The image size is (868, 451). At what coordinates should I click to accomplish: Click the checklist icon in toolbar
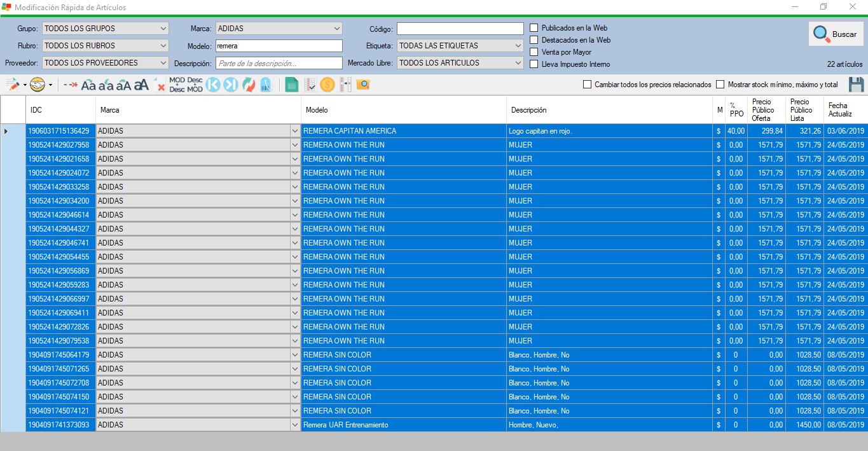pyautogui.click(x=310, y=85)
